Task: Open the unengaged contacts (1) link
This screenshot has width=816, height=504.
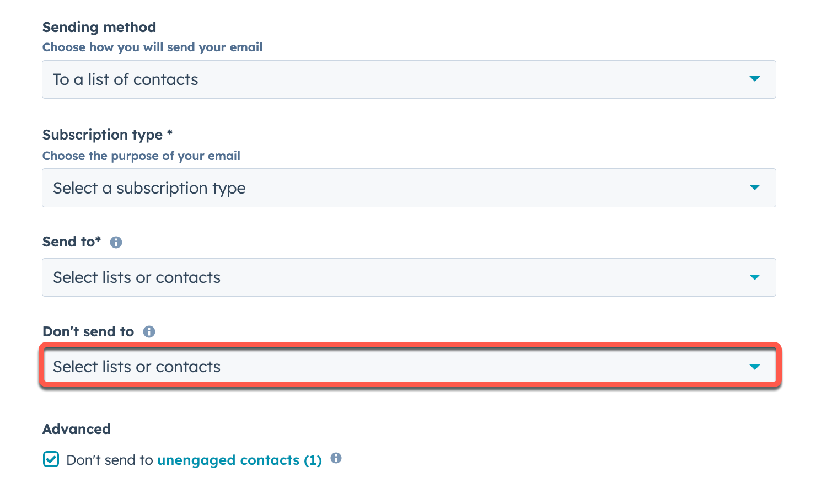Action: coord(239,459)
